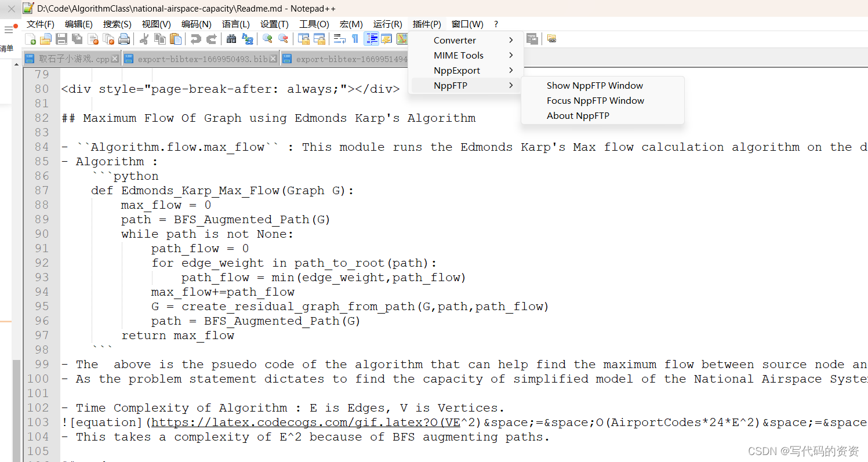This screenshot has height=462, width=868.
Task: Toggle synchronized horizontal scrolling icon
Action: pyautogui.click(x=319, y=39)
